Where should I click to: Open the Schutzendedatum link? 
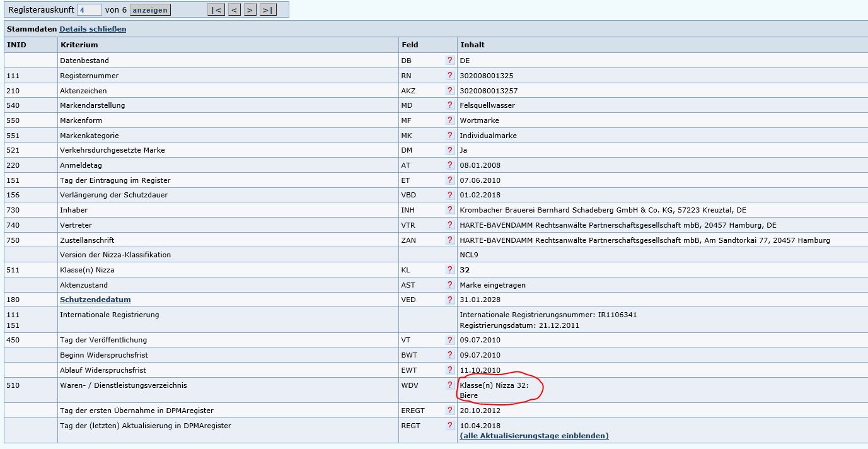[95, 300]
